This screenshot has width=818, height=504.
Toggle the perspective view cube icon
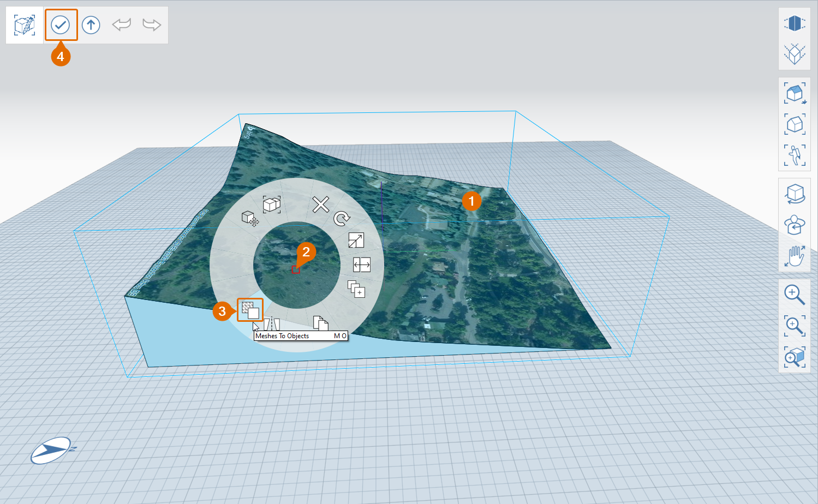[795, 23]
